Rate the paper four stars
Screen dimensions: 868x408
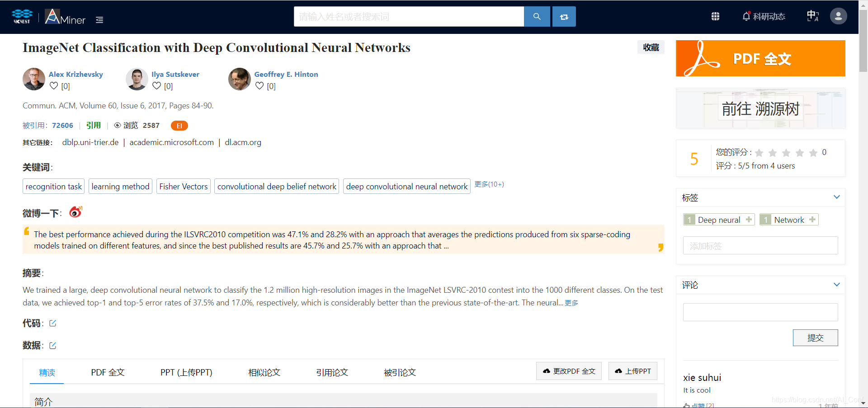[x=800, y=153]
